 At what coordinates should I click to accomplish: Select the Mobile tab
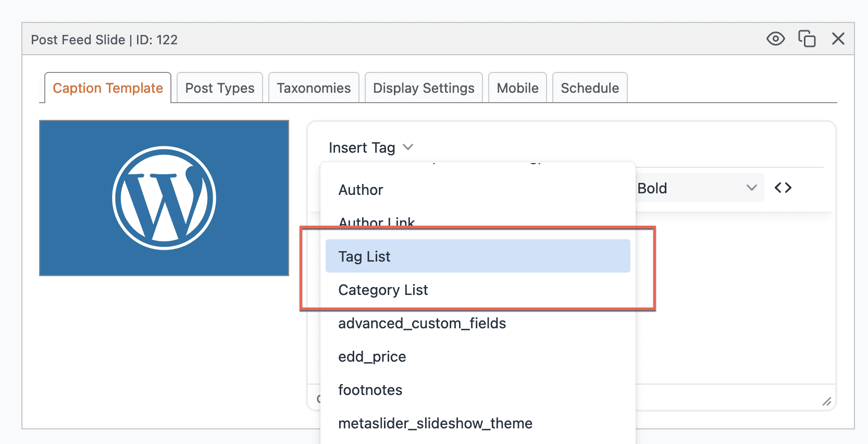[x=517, y=88]
